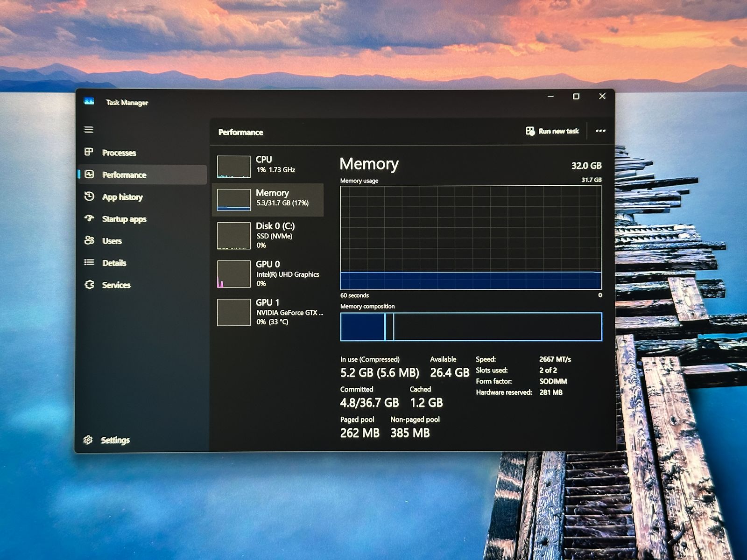Toggle the hamburger navigation menu
Image resolution: width=747 pixels, height=560 pixels.
(89, 129)
